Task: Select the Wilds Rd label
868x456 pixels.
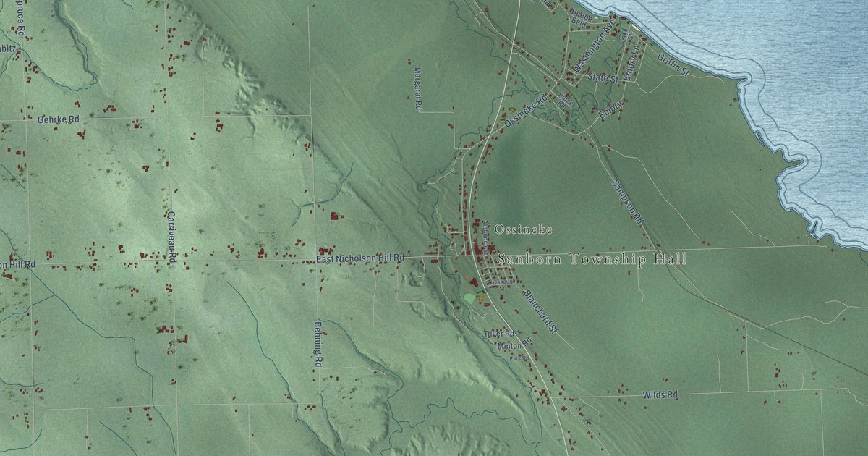Action: pyautogui.click(x=660, y=395)
